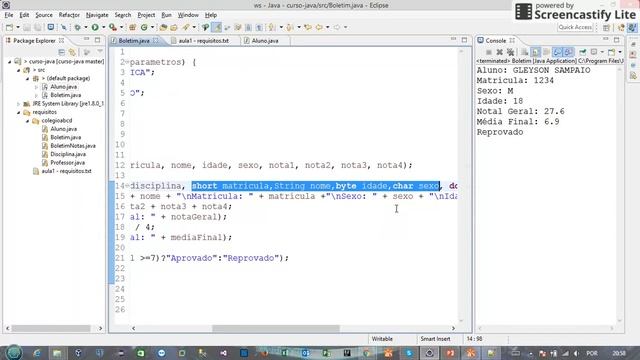
Task: Click Display Selected Console icon
Action: coord(594,52)
